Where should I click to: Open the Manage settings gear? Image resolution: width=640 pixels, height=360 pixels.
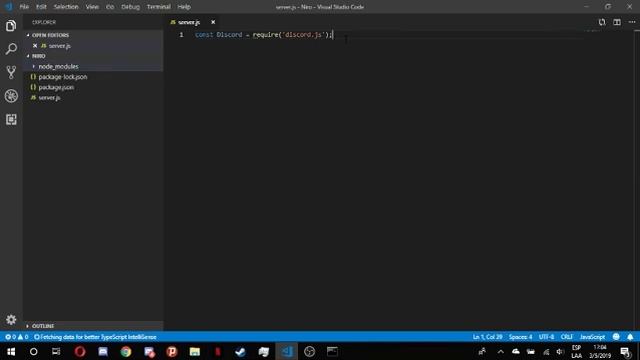coord(11,319)
